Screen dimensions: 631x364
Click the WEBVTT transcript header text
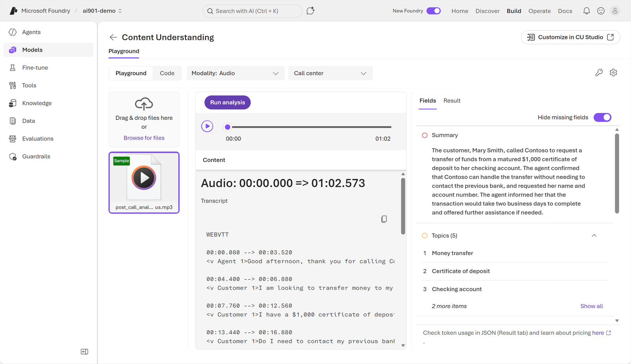coord(217,235)
